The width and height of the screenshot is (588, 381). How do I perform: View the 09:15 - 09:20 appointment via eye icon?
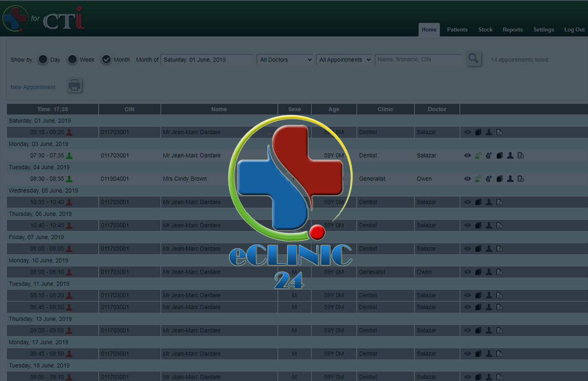467,132
